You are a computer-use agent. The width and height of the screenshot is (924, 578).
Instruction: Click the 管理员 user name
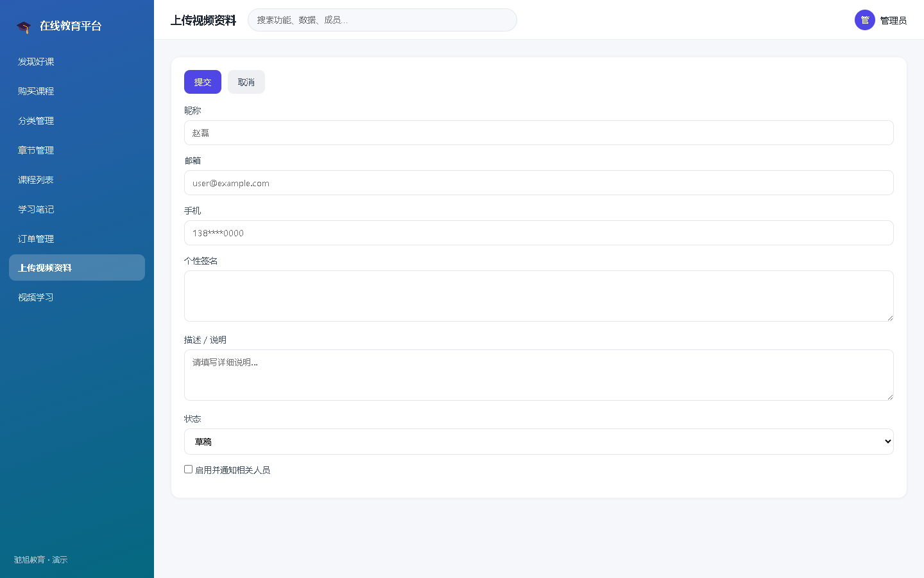893,21
